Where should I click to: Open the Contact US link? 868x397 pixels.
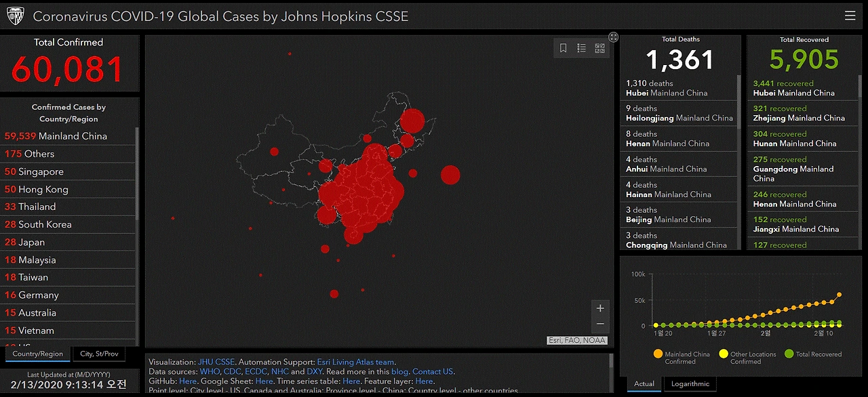tap(433, 371)
